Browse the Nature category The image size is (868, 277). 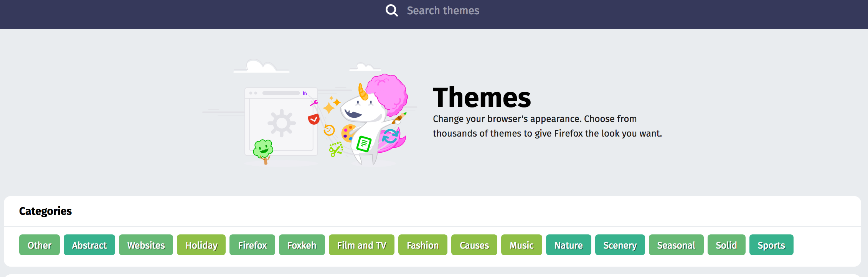pos(569,245)
